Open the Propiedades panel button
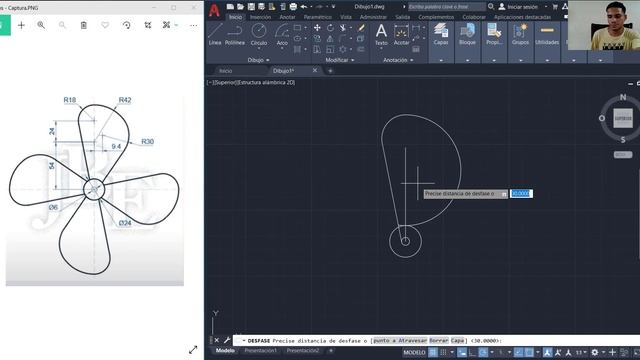 click(494, 34)
